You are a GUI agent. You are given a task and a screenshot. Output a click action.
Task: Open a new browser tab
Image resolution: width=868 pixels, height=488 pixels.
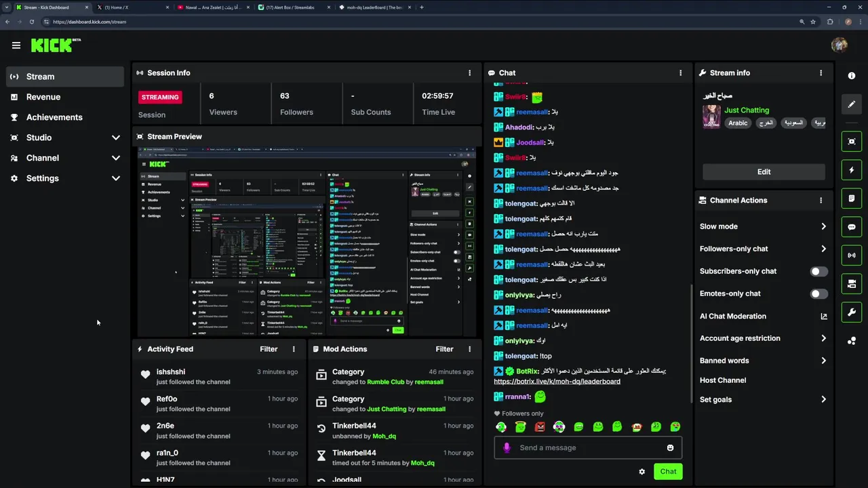tap(422, 7)
